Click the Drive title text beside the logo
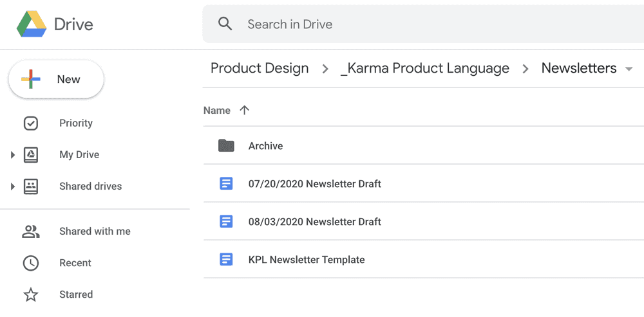This screenshot has height=317, width=644. (x=73, y=24)
